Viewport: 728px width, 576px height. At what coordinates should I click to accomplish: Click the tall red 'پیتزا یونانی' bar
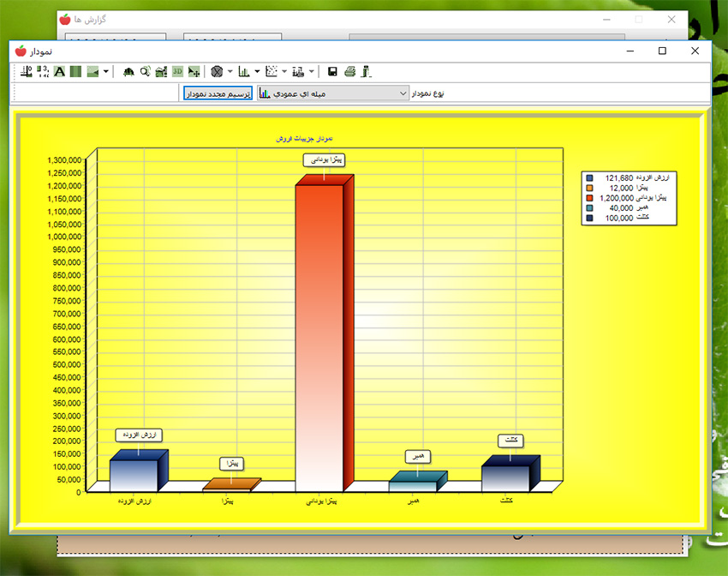point(318,334)
